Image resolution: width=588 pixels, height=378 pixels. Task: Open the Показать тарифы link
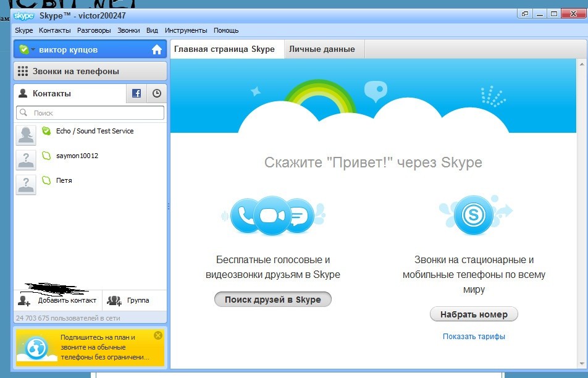[474, 337]
